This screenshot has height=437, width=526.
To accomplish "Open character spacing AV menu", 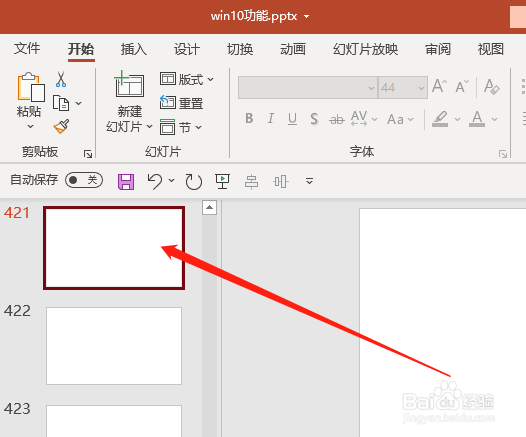I will pos(364,119).
